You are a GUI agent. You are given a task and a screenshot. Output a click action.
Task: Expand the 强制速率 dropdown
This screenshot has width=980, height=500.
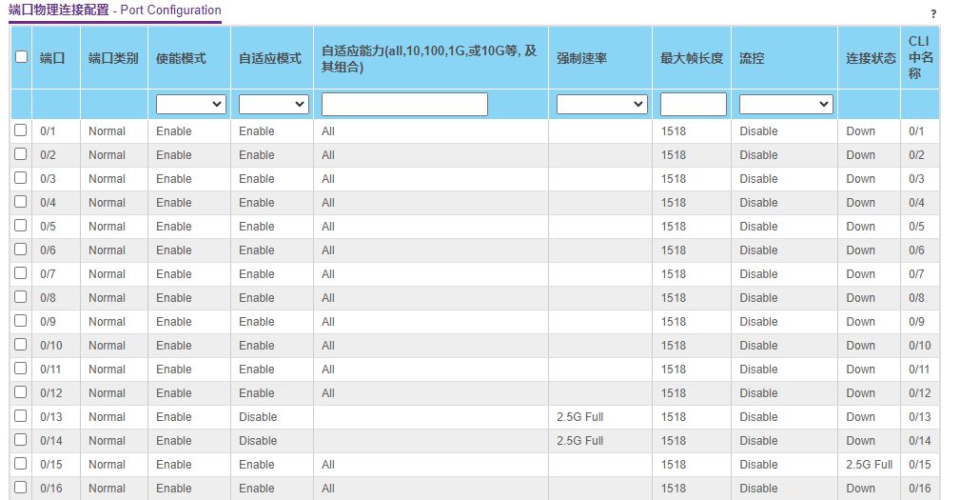[x=601, y=104]
